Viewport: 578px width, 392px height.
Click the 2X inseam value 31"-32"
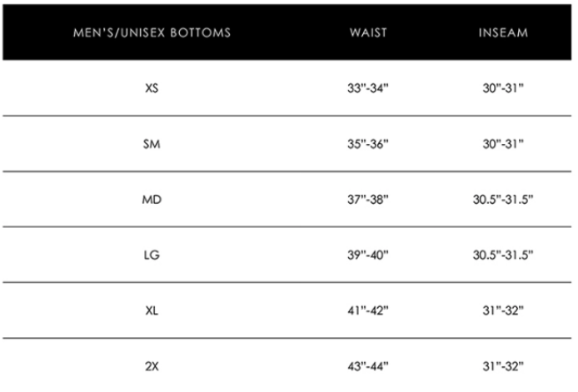click(503, 366)
